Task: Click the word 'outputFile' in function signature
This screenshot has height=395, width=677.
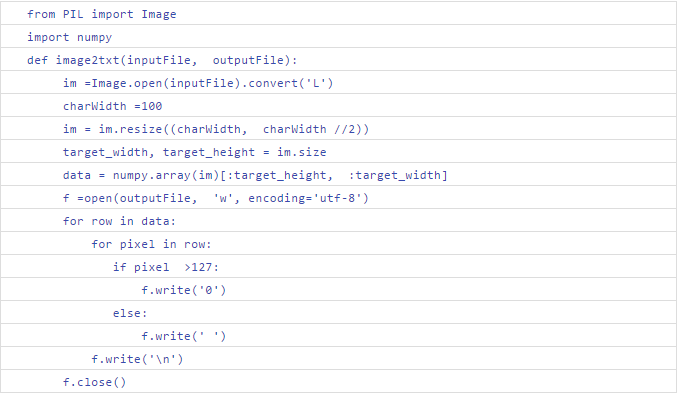Action: [x=248, y=60]
